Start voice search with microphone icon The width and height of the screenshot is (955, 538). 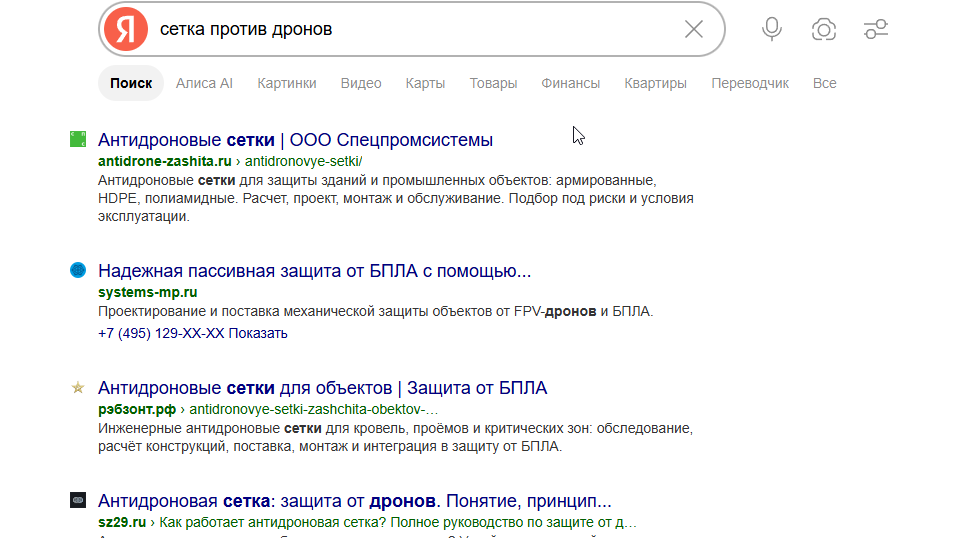[772, 29]
